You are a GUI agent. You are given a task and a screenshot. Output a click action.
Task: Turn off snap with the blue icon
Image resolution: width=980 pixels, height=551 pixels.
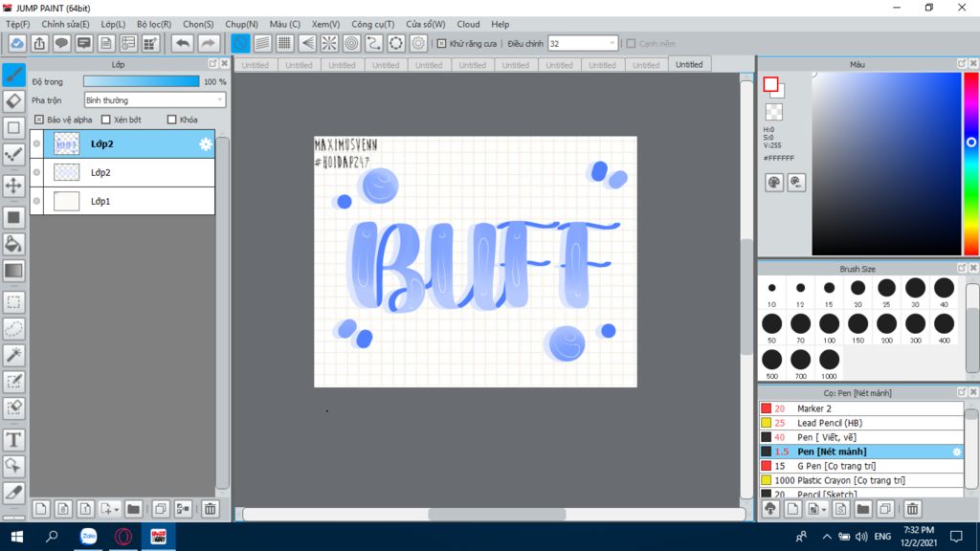pos(240,43)
